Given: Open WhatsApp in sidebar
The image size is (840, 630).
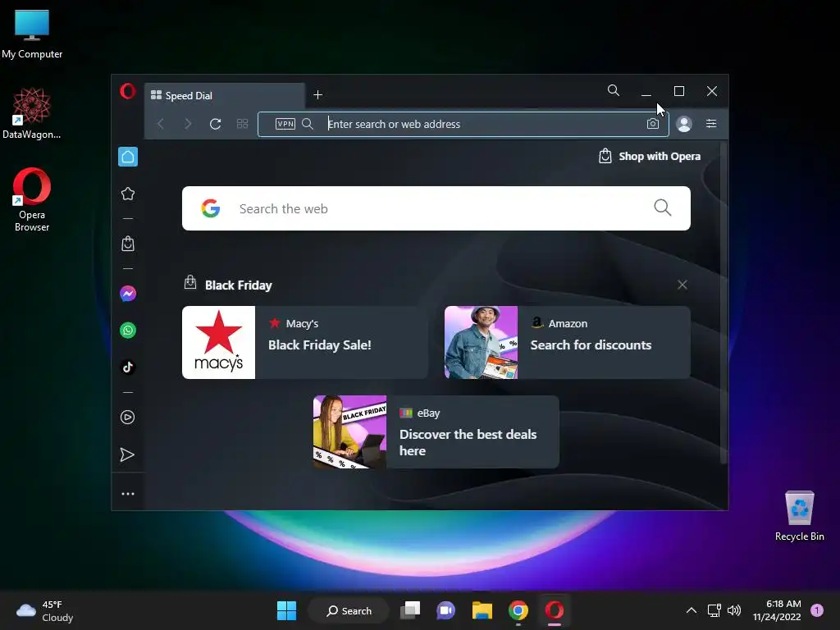Looking at the screenshot, I should click(x=128, y=330).
